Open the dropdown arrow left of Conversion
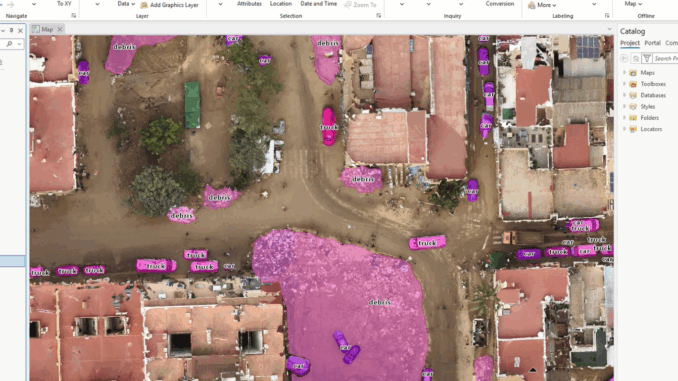Screen dimensions: 678x381 coord(461,4)
